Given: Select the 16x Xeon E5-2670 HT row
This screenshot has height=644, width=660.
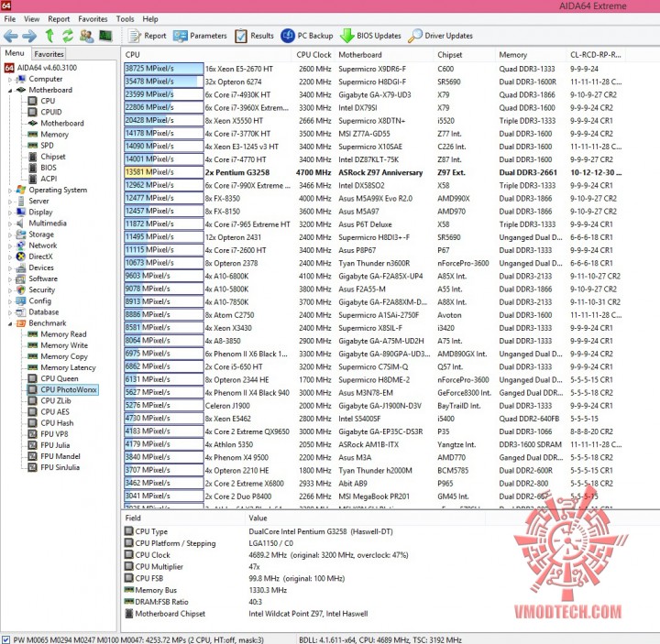Looking at the screenshot, I should click(x=375, y=69).
